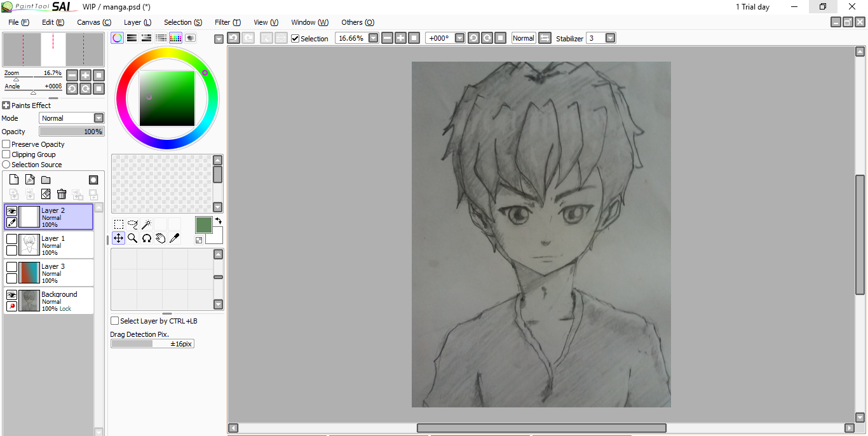The image size is (868, 436).
Task: Create a new layer set folder
Action: click(x=46, y=180)
